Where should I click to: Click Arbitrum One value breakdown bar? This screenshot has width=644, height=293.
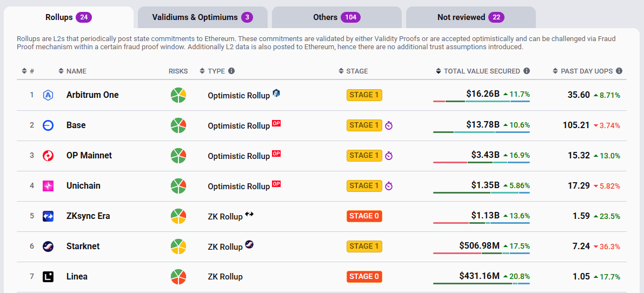click(x=481, y=101)
